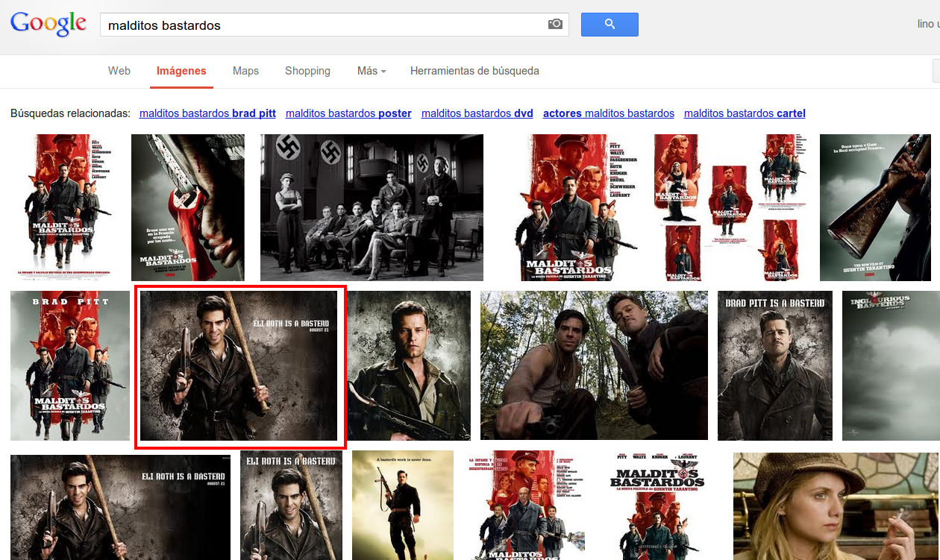This screenshot has width=940, height=560.
Task: Click the Google logo
Action: [x=48, y=24]
